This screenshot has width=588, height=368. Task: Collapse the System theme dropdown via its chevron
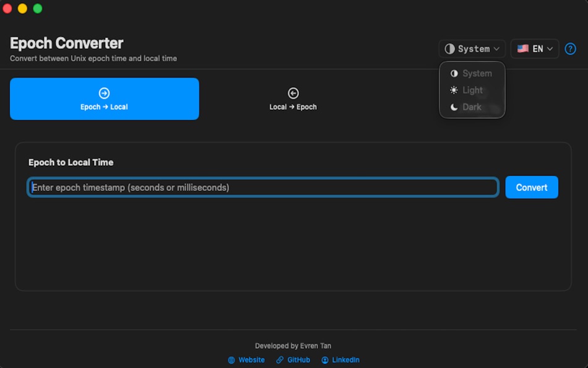click(495, 48)
